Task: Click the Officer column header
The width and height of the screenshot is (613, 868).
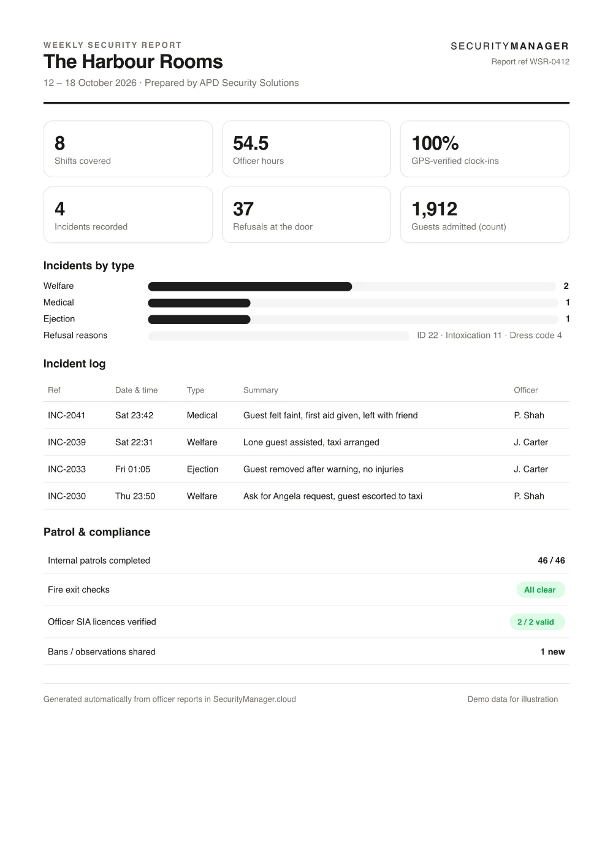Action: click(526, 390)
